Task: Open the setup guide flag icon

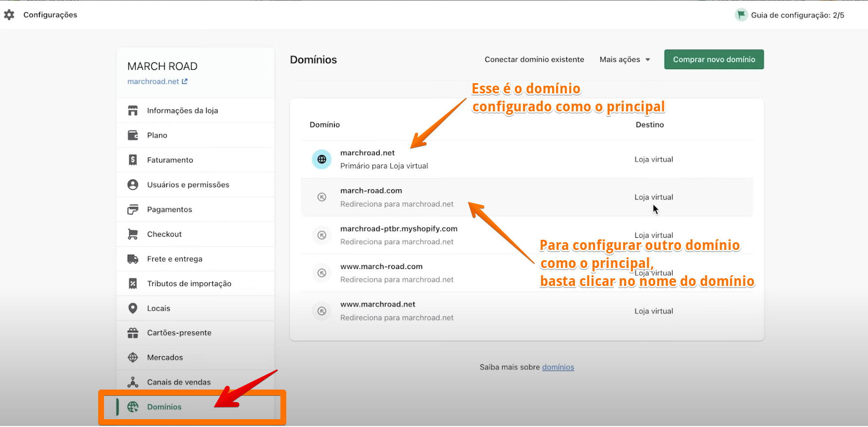Action: 741,15
